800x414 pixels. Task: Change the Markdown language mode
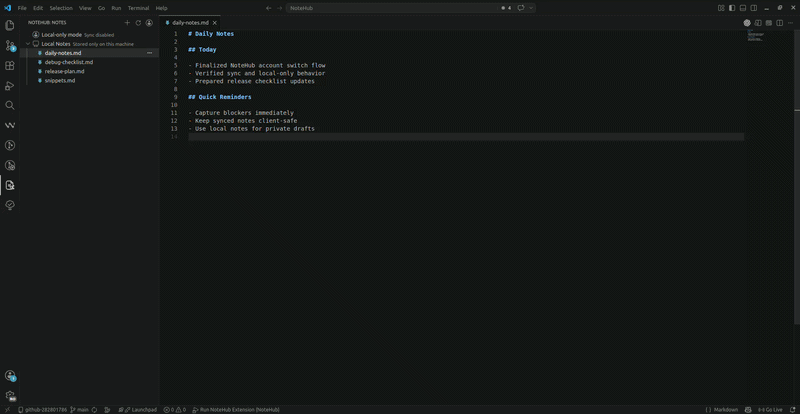728,409
